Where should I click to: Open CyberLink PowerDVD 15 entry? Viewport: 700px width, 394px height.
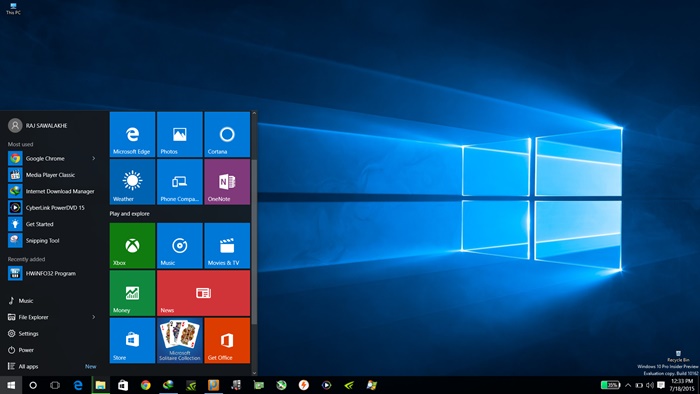tap(52, 207)
